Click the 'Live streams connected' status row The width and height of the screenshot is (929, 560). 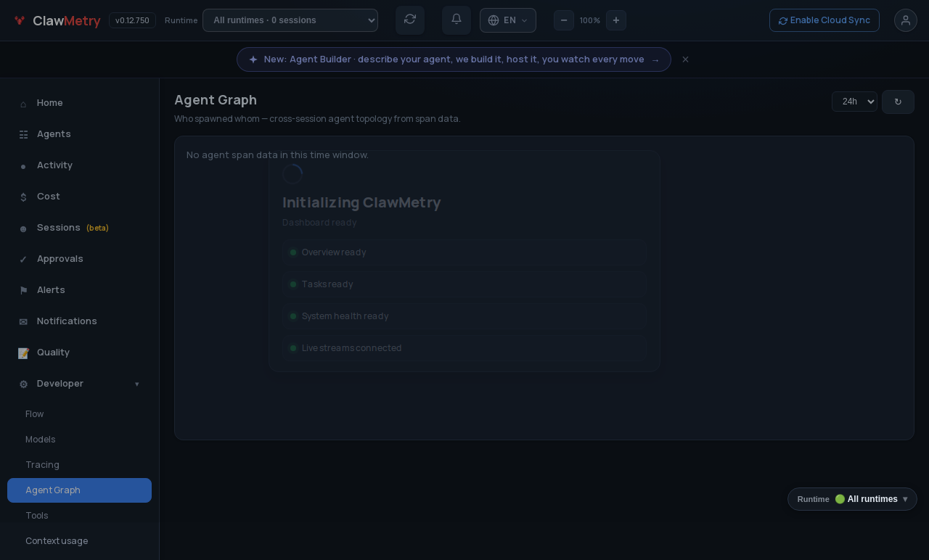coord(464,348)
